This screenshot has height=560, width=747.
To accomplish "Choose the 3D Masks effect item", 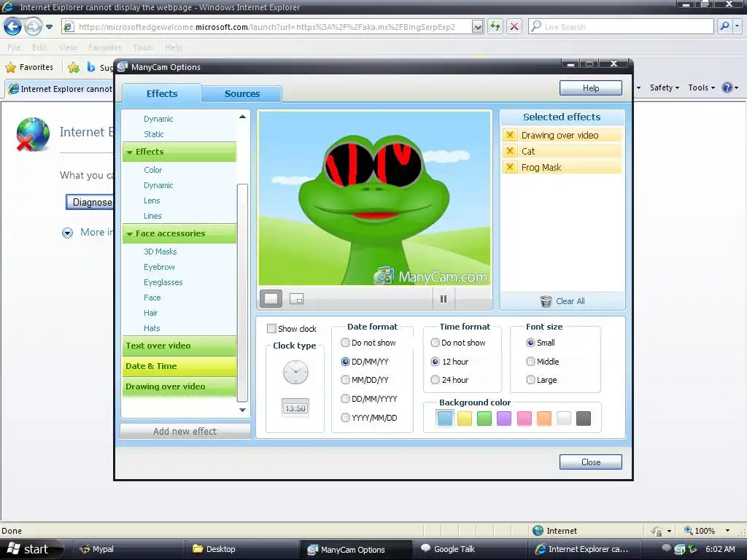I will [160, 252].
